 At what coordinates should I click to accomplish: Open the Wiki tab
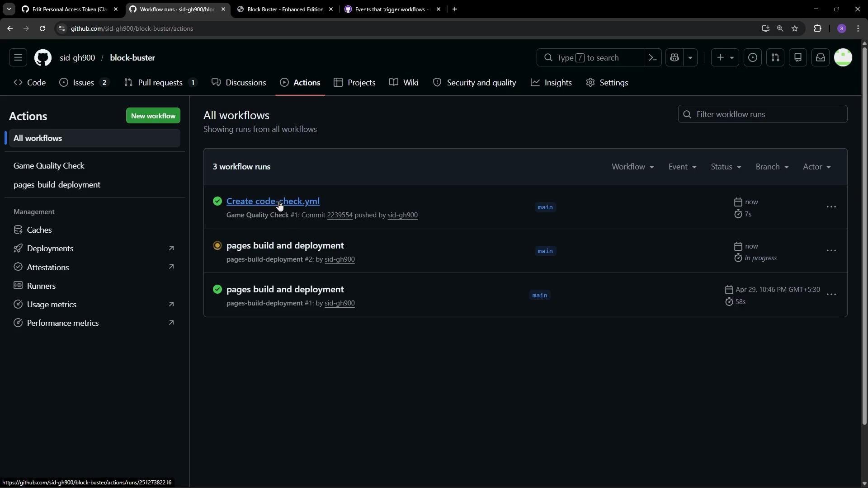tap(404, 83)
